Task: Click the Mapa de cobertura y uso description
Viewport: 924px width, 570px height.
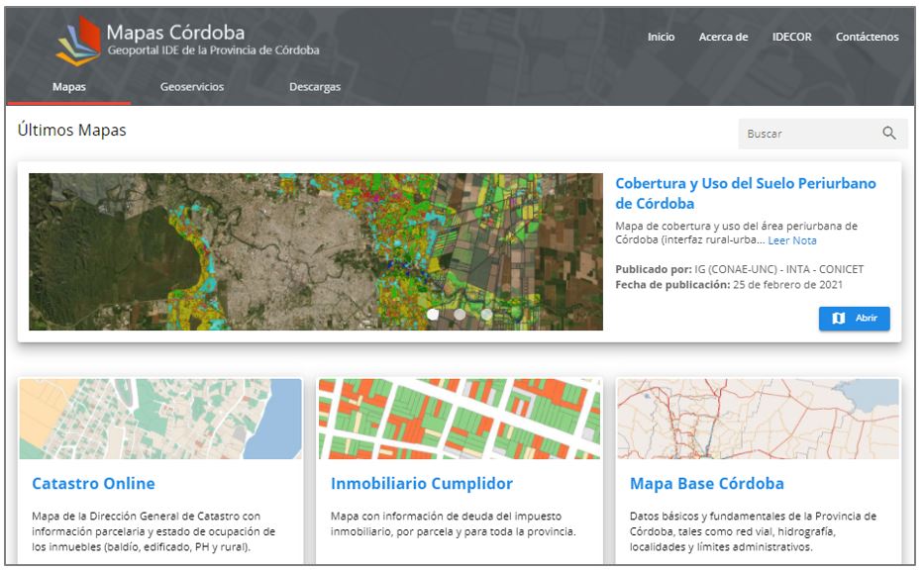Action: 736,233
